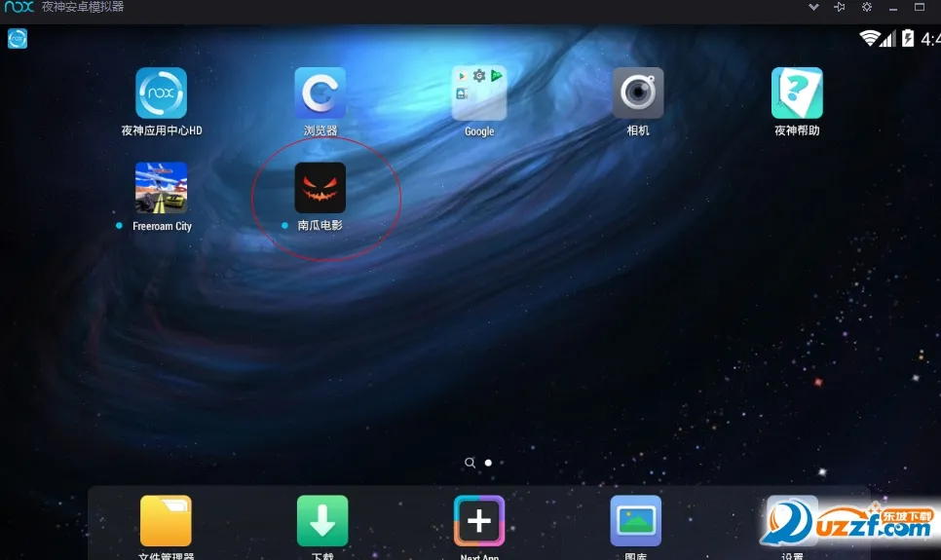Launch the Freeroam City game
Viewport: 941px width, 560px height.
[161, 188]
